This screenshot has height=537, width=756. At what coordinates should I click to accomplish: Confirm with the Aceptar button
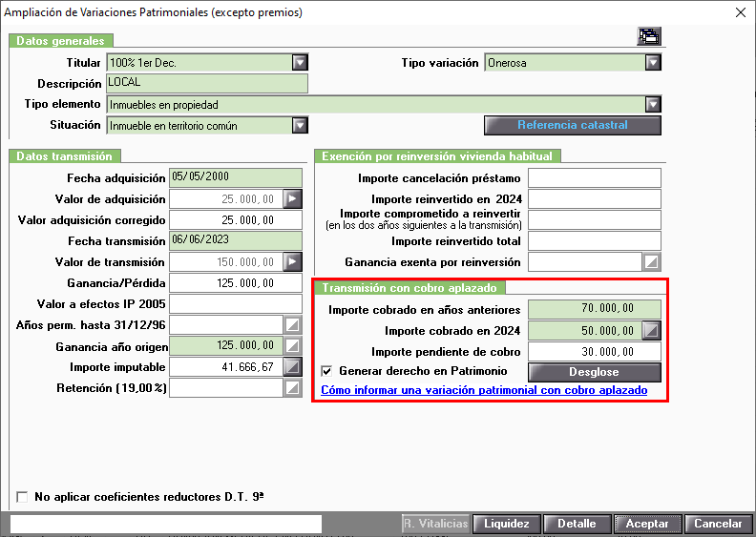(x=647, y=524)
